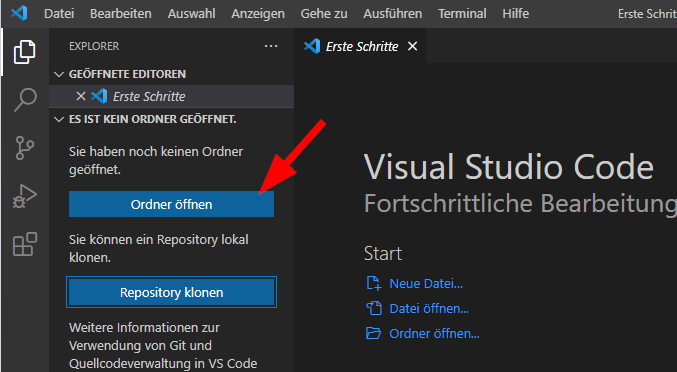Open the Explorer view in activity bar
Viewport: 677px width, 372px height.
25,52
